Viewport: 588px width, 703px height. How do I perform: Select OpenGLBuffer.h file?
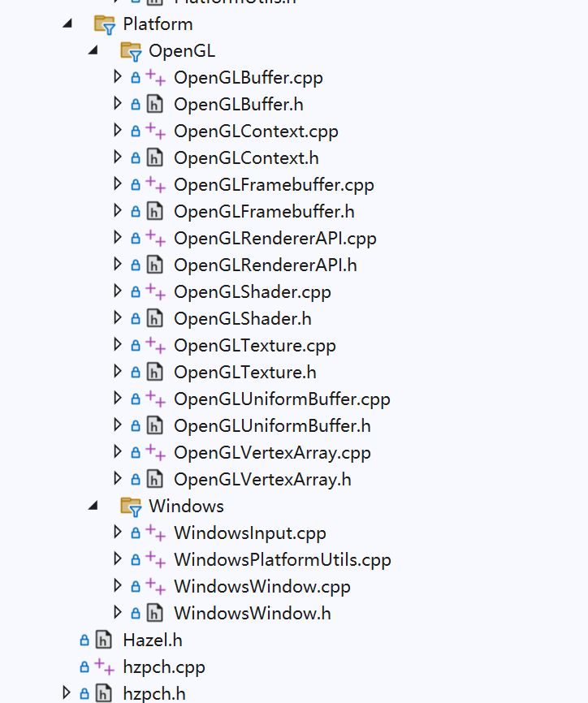(239, 104)
